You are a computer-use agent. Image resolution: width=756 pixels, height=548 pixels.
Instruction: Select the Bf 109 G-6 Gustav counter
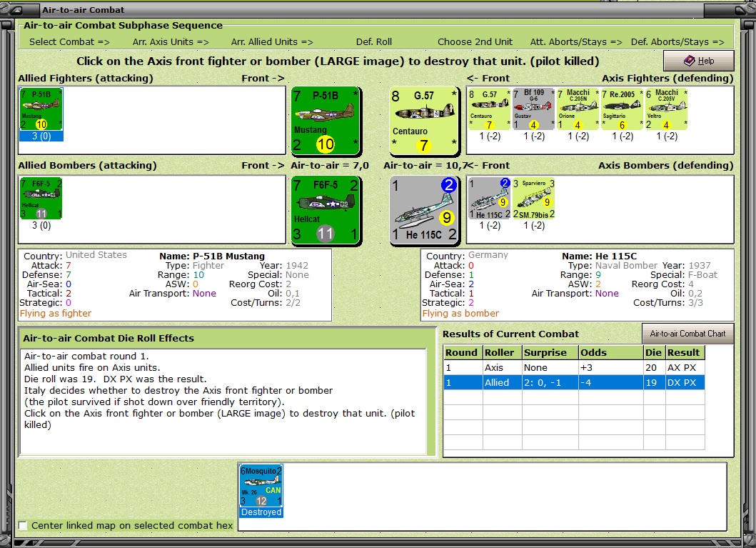pos(534,109)
